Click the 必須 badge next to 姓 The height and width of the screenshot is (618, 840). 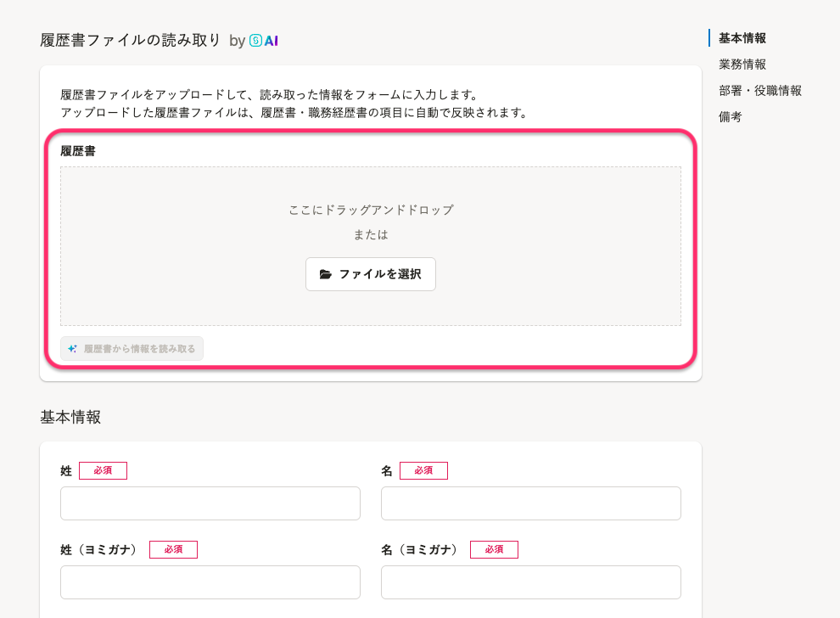coord(103,470)
